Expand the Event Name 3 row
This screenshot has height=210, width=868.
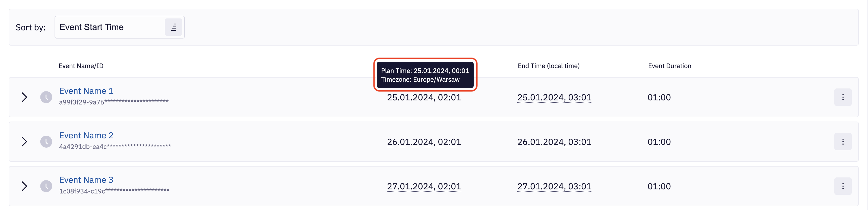coord(24,186)
